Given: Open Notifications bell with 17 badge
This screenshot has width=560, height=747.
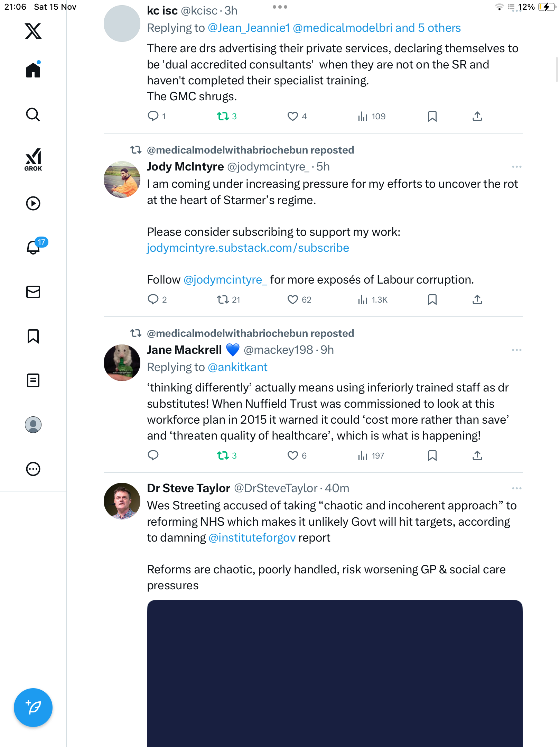Looking at the screenshot, I should coord(34,247).
